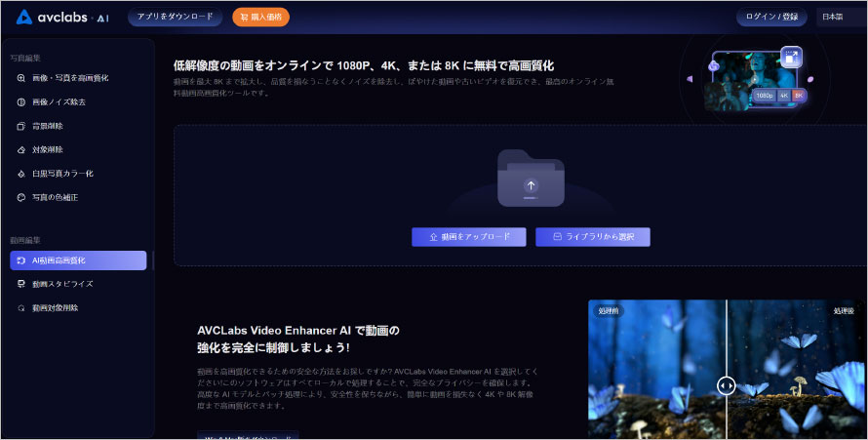The width and height of the screenshot is (868, 440).
Task: Select the 画像ノイズ除去 sidebar icon
Action: 21,101
